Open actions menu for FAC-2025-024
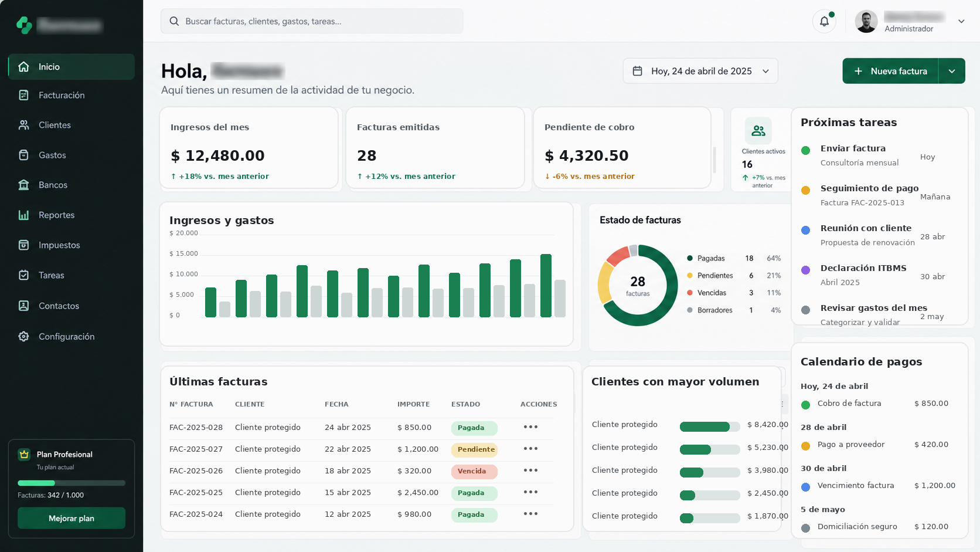980x552 pixels. (x=530, y=514)
